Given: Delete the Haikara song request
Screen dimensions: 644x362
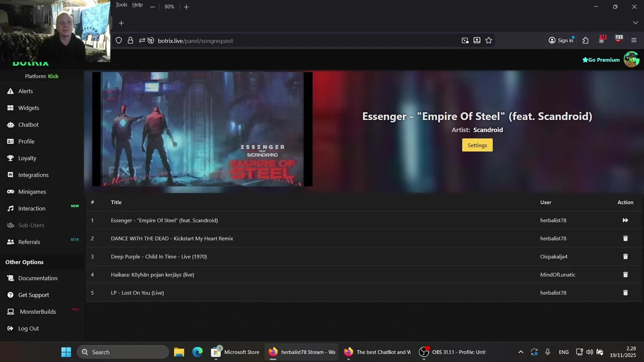Looking at the screenshot, I should click(625, 275).
